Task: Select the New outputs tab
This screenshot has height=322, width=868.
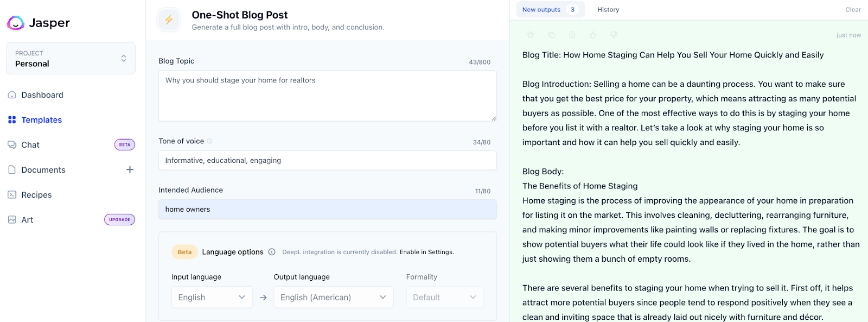Action: (x=549, y=10)
